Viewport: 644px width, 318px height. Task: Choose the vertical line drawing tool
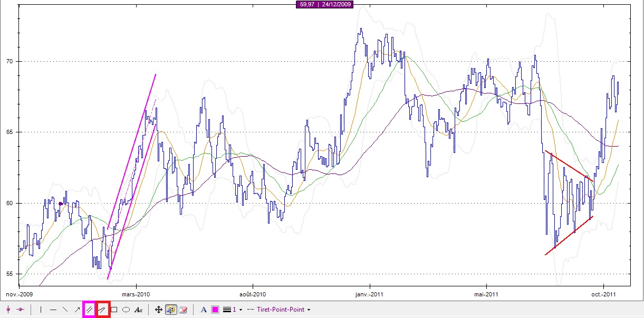pyautogui.click(x=41, y=310)
